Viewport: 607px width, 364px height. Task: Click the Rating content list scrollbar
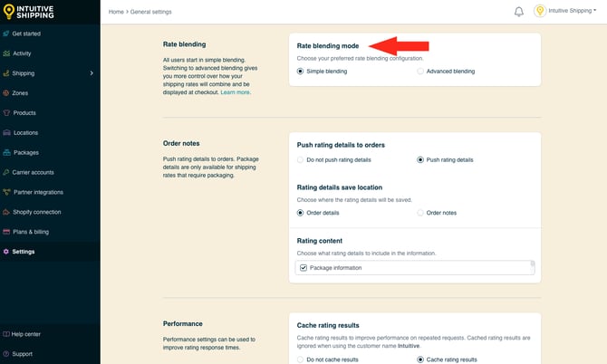[533, 267]
